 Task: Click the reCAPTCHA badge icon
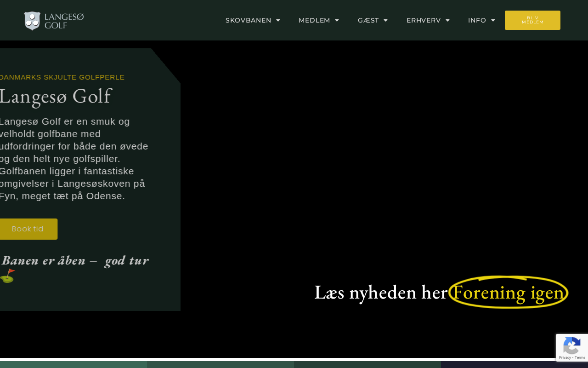pos(571,346)
